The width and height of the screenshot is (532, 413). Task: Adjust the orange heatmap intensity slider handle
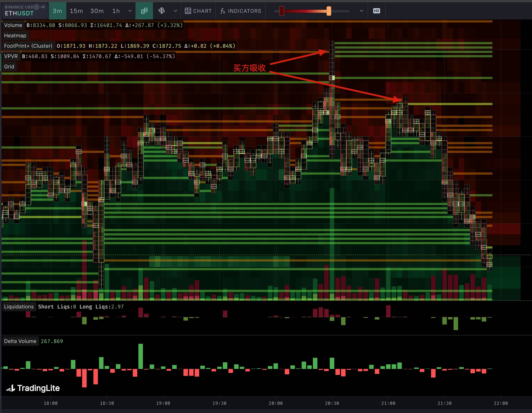[329, 11]
